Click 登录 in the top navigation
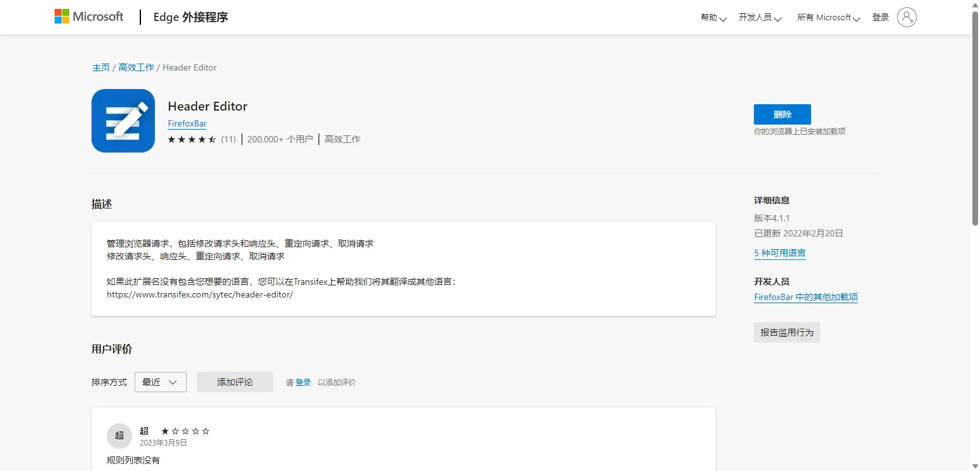Image resolution: width=980 pixels, height=471 pixels. (x=880, y=18)
